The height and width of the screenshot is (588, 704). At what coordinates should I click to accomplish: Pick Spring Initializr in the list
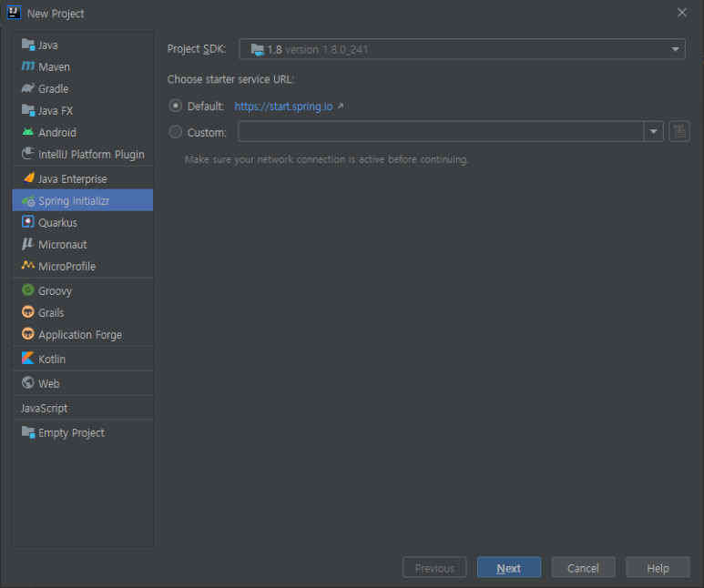(x=83, y=200)
